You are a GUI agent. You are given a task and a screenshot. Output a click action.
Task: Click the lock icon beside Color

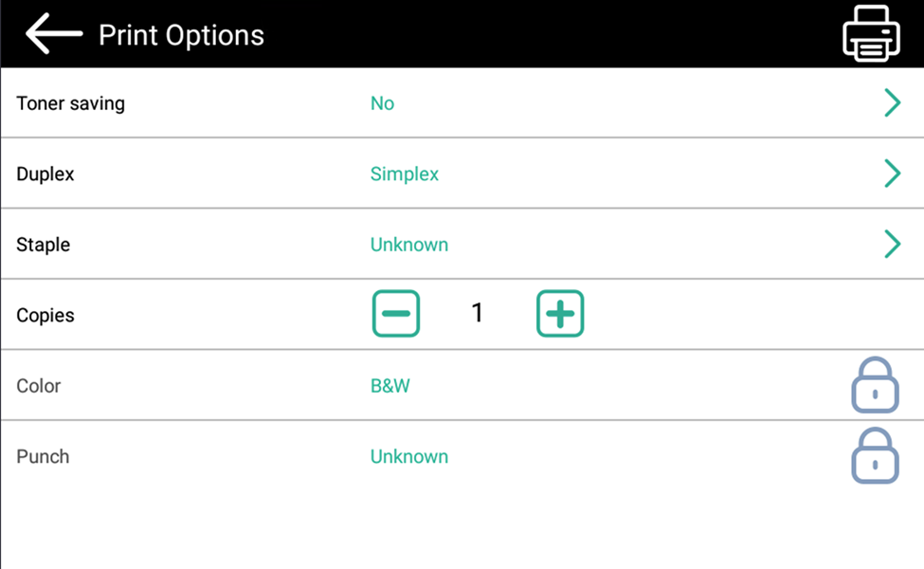point(874,386)
